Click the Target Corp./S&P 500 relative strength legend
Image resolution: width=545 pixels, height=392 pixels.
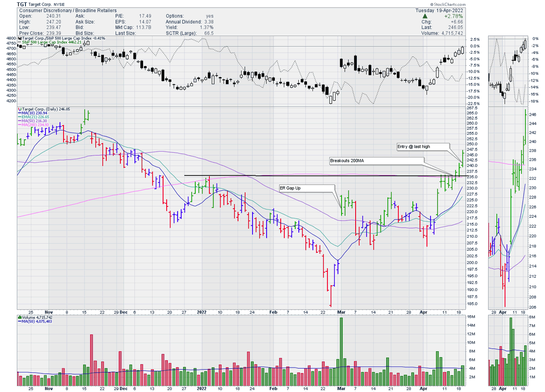pos(63,38)
